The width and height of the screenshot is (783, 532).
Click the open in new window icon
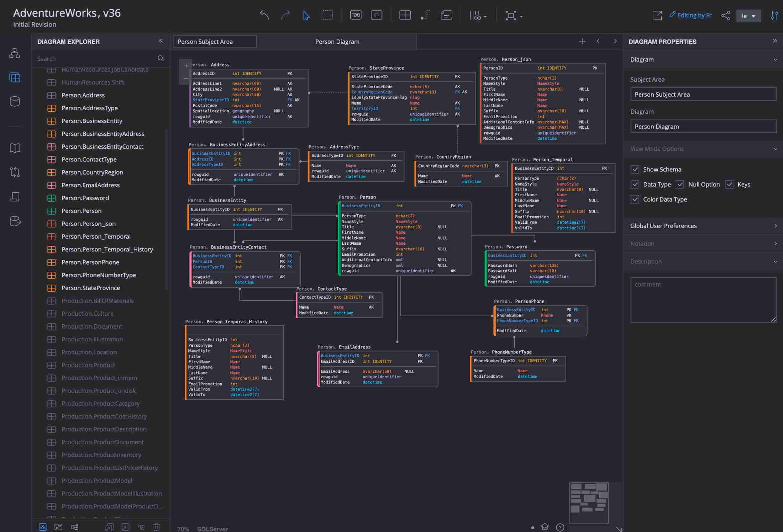pyautogui.click(x=657, y=15)
